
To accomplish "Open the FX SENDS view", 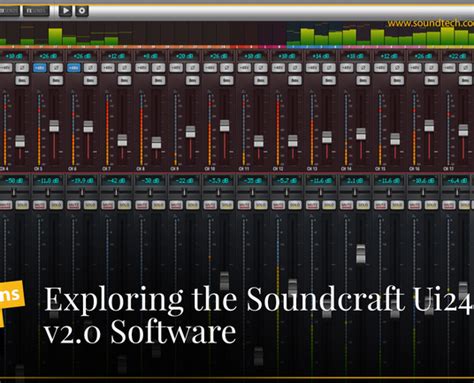I will 36,11.
